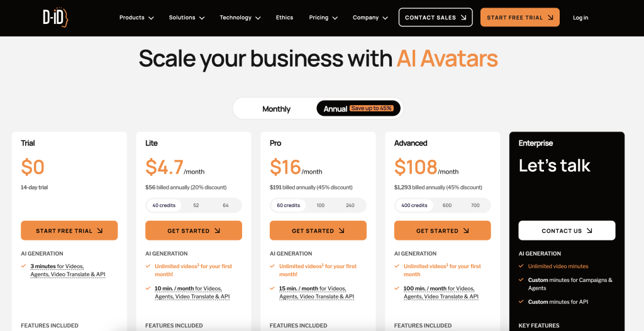The image size is (644, 331).
Task: Select 600 credits in Advanced plan
Action: (x=447, y=205)
